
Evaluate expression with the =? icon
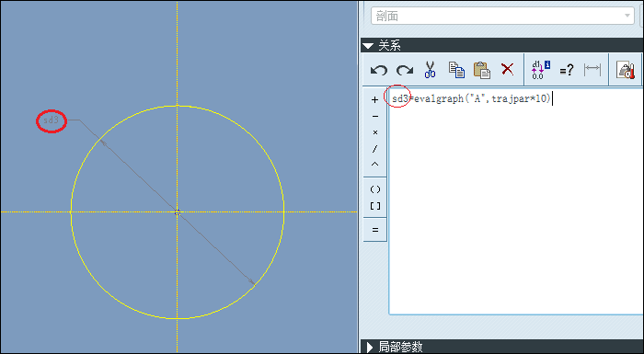(567, 70)
